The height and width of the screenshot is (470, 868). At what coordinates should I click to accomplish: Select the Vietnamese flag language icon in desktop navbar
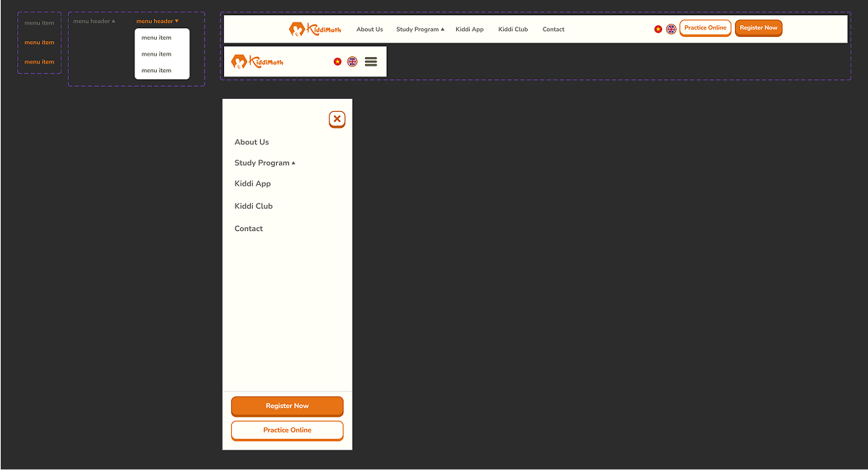658,29
